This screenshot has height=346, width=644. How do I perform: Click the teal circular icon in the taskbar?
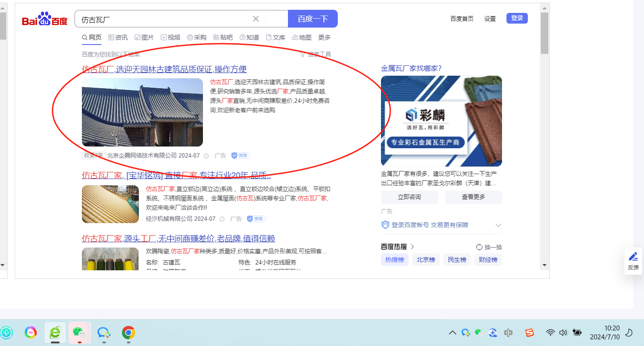(7, 332)
